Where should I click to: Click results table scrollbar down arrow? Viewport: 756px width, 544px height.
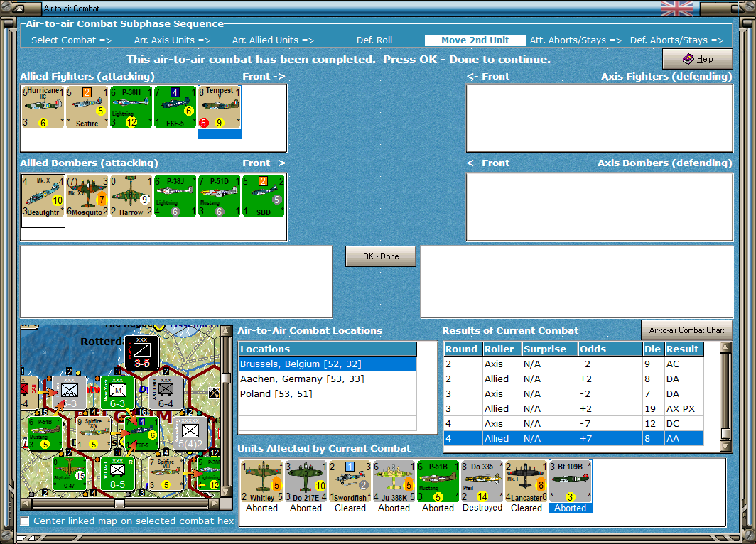(725, 446)
